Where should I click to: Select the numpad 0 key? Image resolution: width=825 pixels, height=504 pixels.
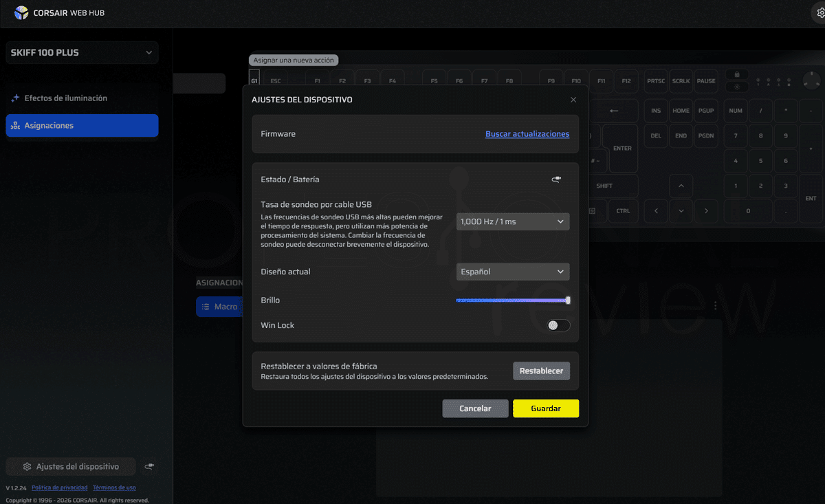[748, 211]
